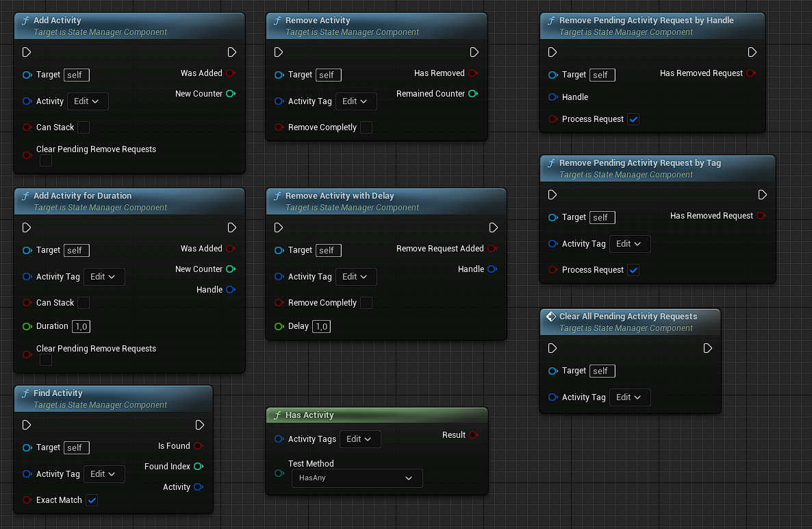Enable Can Stack checkbox on Add Activity node
Image resolution: width=812 pixels, height=529 pixels.
(84, 127)
